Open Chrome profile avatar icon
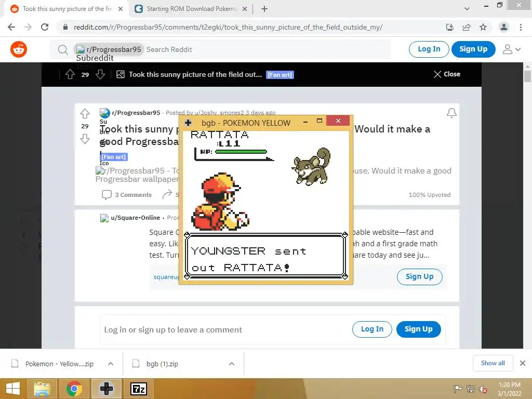The width and height of the screenshot is (532, 399). (504, 27)
